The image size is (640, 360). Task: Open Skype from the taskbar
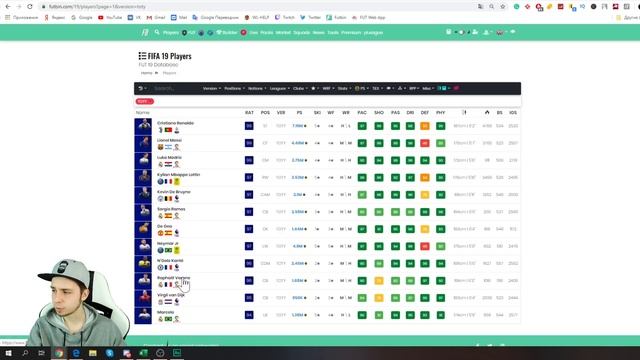point(109,353)
